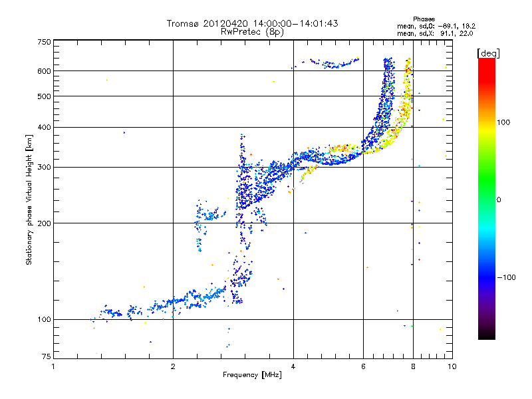
Task: Click the plot title 'Tromsø 20120420 14:00:00-14:01:43'
Action: pos(252,23)
